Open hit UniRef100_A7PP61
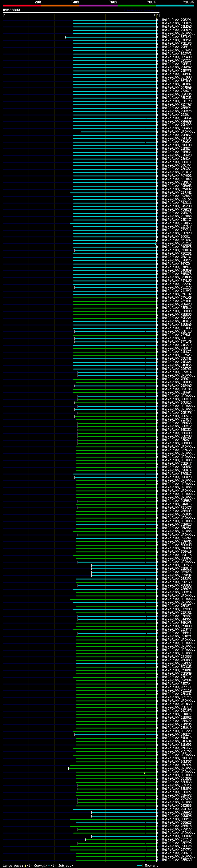The image size is (197, 868). [x=176, y=40]
